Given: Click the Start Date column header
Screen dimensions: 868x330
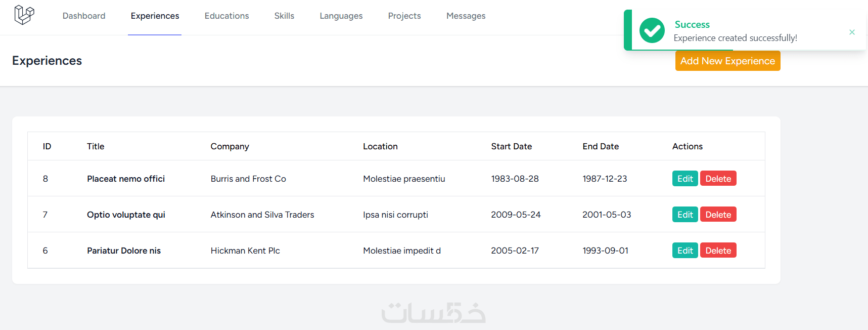Looking at the screenshot, I should point(511,146).
